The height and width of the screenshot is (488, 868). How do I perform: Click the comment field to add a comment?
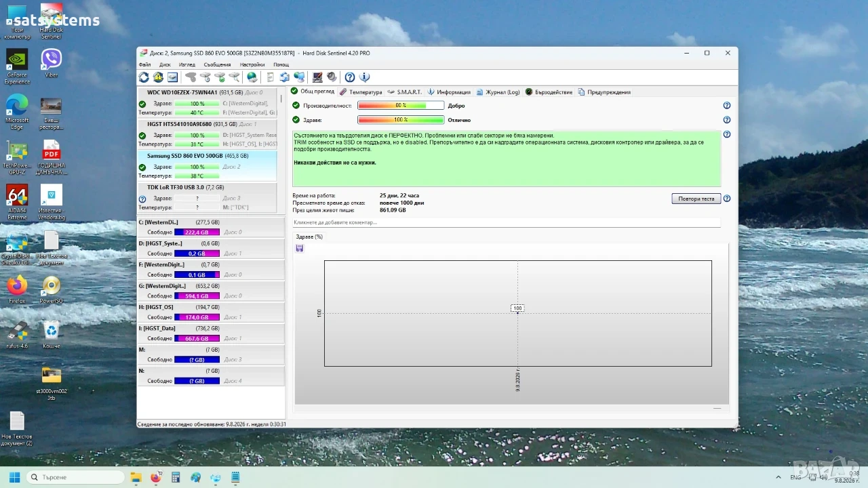coord(506,222)
